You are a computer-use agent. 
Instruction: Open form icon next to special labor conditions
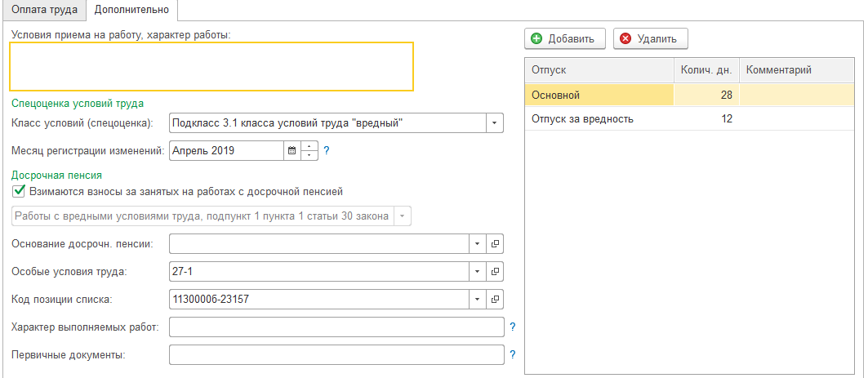495,271
